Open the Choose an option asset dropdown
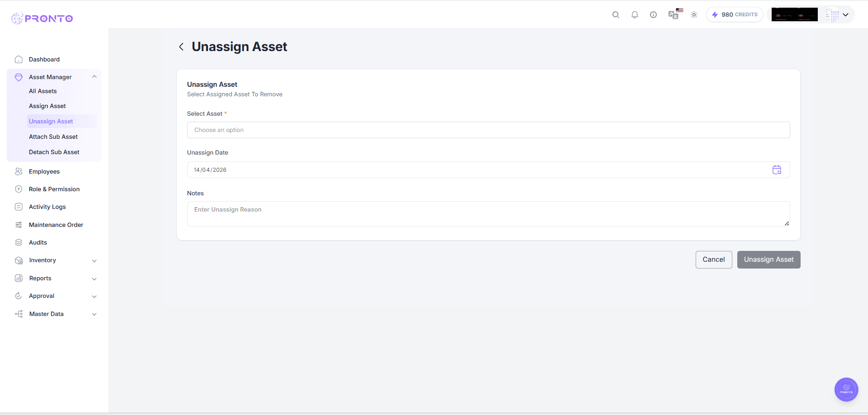The image size is (868, 415). point(488,130)
